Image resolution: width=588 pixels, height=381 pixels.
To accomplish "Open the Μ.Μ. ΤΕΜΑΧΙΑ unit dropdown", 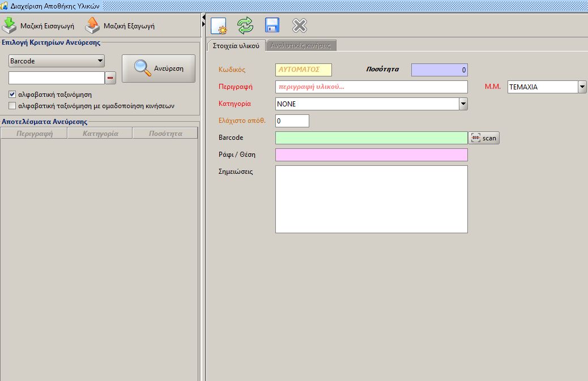I will (582, 87).
